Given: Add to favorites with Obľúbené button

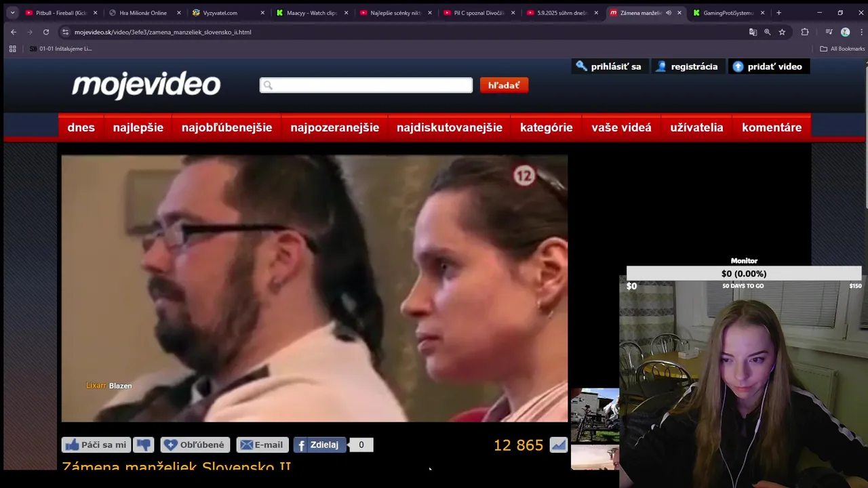Looking at the screenshot, I should tap(195, 445).
